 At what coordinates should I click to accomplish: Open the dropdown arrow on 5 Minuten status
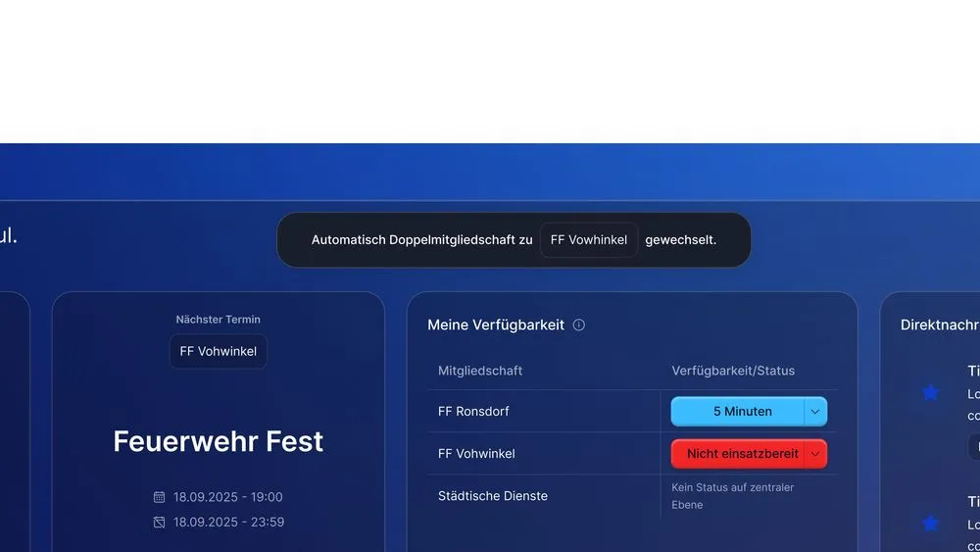point(815,412)
